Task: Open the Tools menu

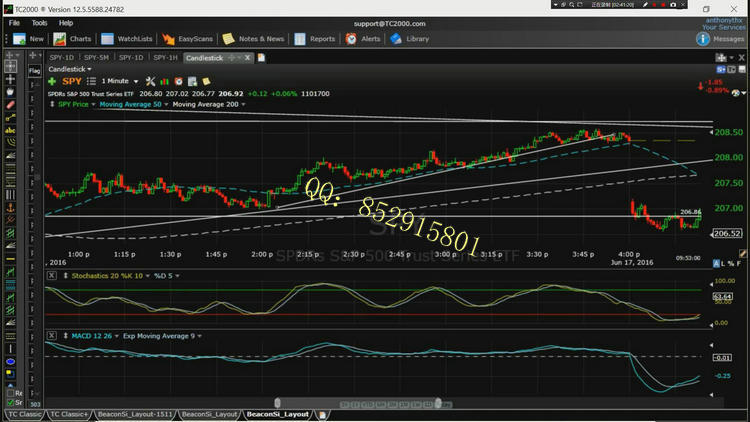Action: click(39, 22)
